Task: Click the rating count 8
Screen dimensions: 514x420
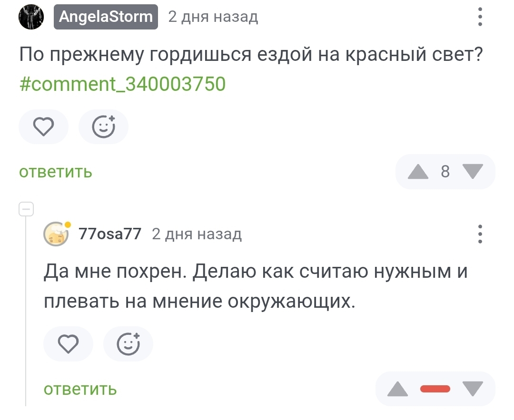Action: pyautogui.click(x=445, y=171)
